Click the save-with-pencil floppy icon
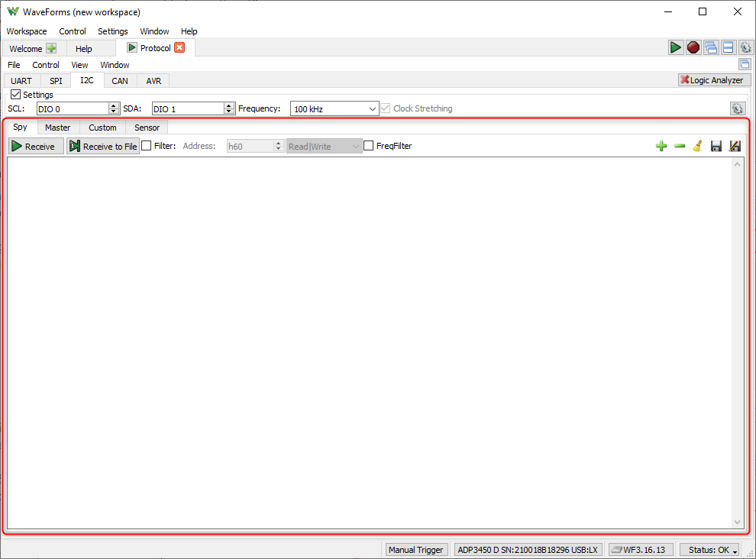The height and width of the screenshot is (559, 756). click(735, 146)
